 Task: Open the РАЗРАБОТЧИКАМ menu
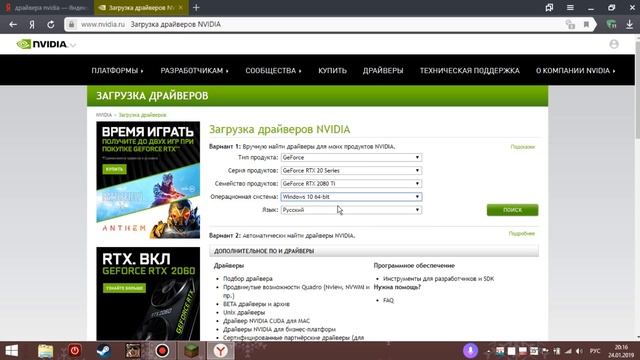pyautogui.click(x=194, y=71)
